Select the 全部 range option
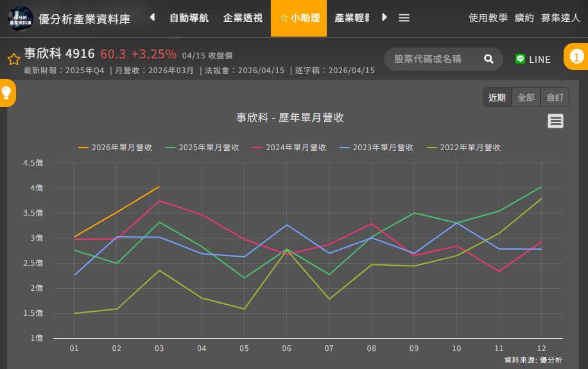The height and width of the screenshot is (369, 588). (526, 98)
